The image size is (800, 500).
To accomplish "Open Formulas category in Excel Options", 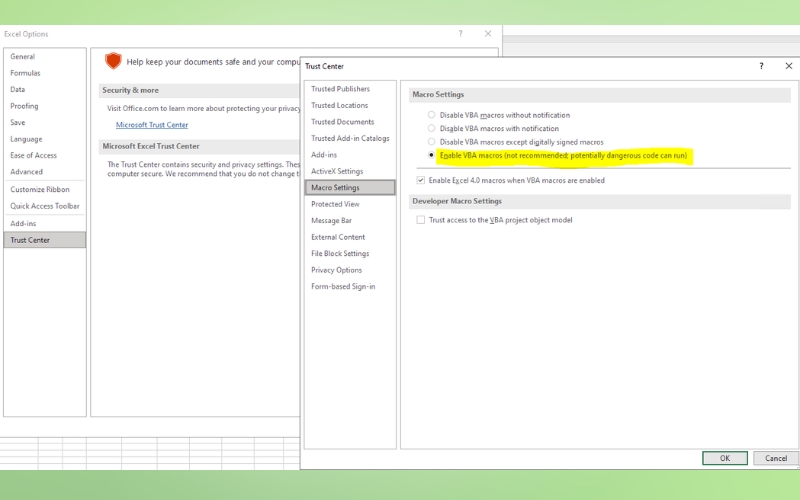I will point(25,73).
